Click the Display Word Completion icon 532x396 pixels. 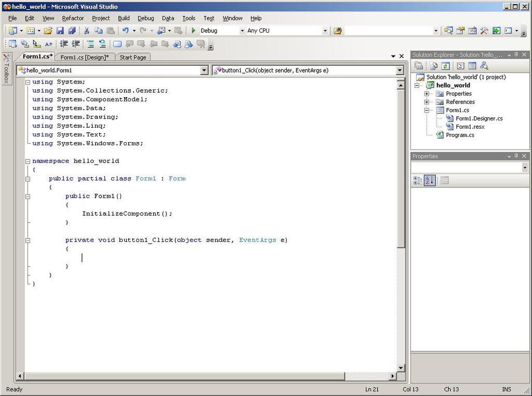[48, 44]
